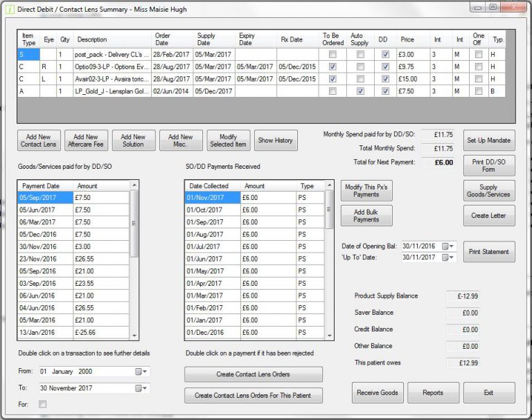Image resolution: width=532 pixels, height=420 pixels.
Task: Click the £15.00 price cell
Action: tap(414, 79)
